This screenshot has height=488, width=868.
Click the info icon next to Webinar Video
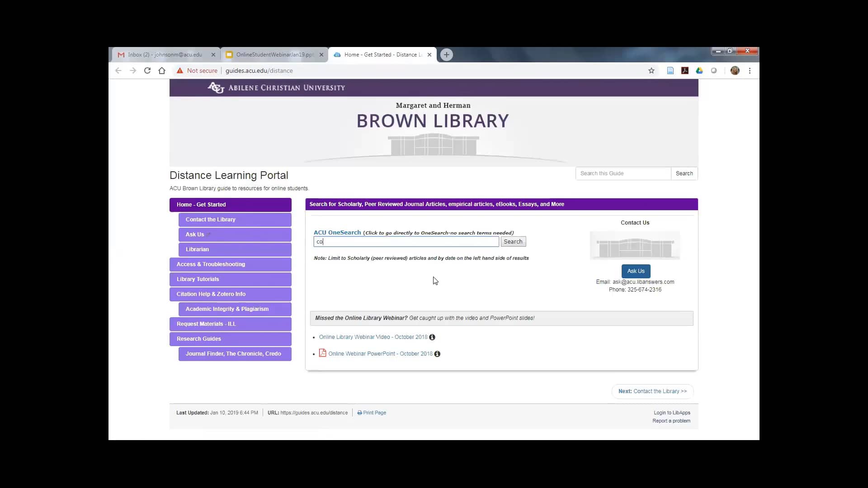(x=432, y=337)
